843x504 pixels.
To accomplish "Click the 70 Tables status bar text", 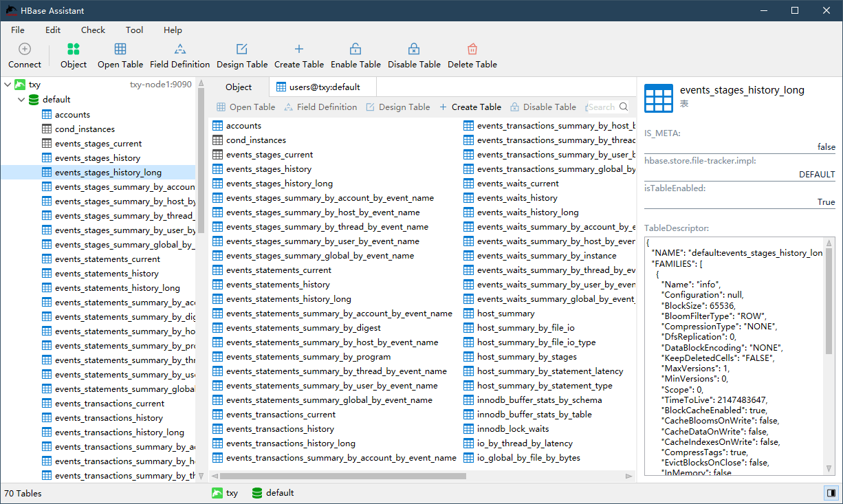I will 23,493.
